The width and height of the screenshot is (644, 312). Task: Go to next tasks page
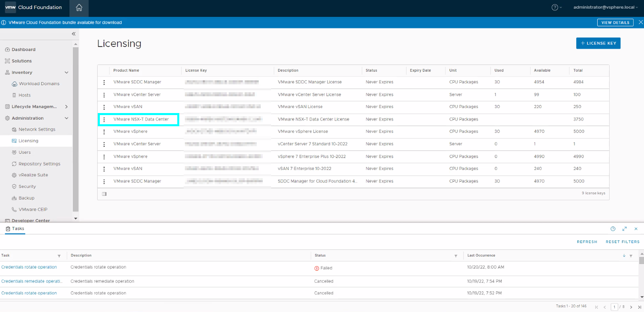[x=631, y=307]
